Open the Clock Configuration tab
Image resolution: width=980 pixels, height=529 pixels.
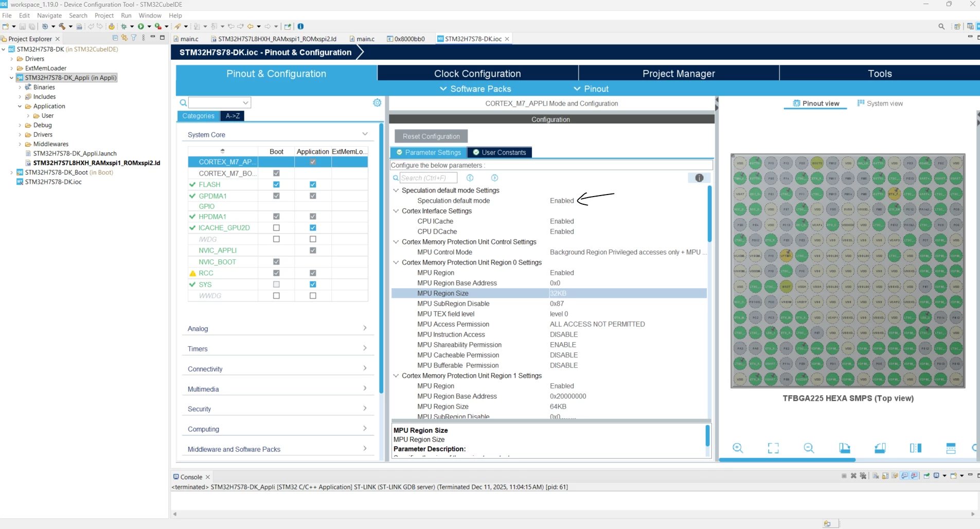pos(477,74)
